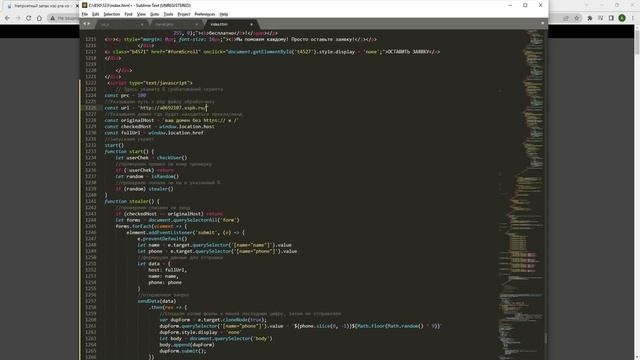The image size is (640, 360).
Task: Open the Preferences menu
Action: [204, 14]
